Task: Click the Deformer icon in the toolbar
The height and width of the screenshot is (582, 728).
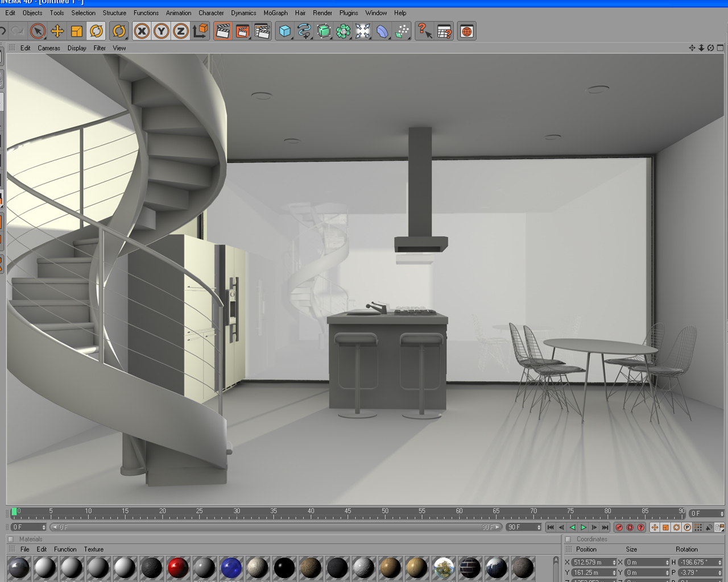Action: coord(383,31)
